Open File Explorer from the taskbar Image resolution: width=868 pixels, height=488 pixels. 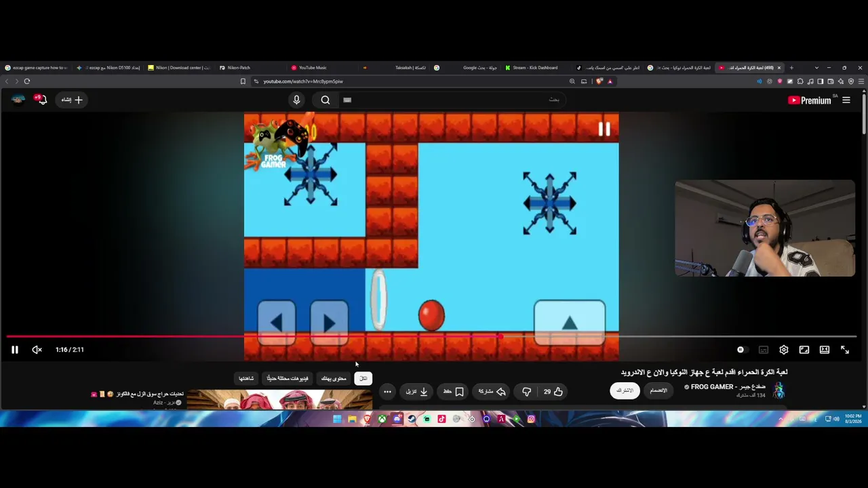click(x=352, y=420)
